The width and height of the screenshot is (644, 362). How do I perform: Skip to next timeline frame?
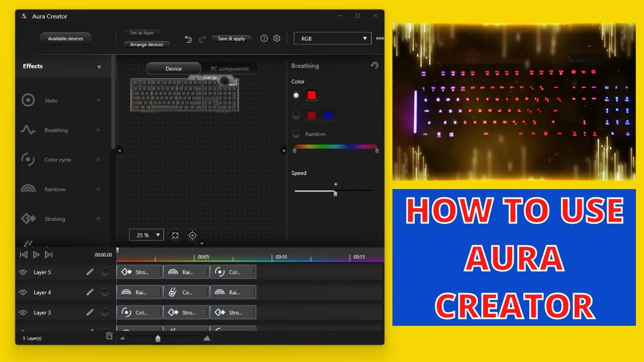click(49, 254)
